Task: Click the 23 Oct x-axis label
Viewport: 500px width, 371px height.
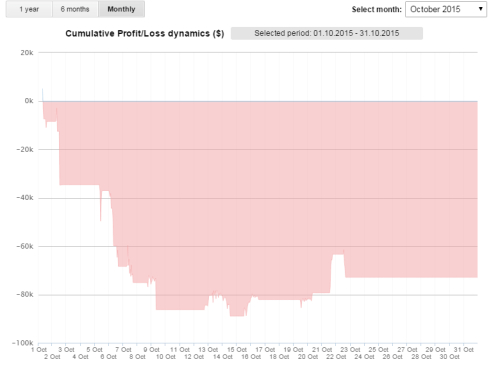Action: click(x=350, y=350)
